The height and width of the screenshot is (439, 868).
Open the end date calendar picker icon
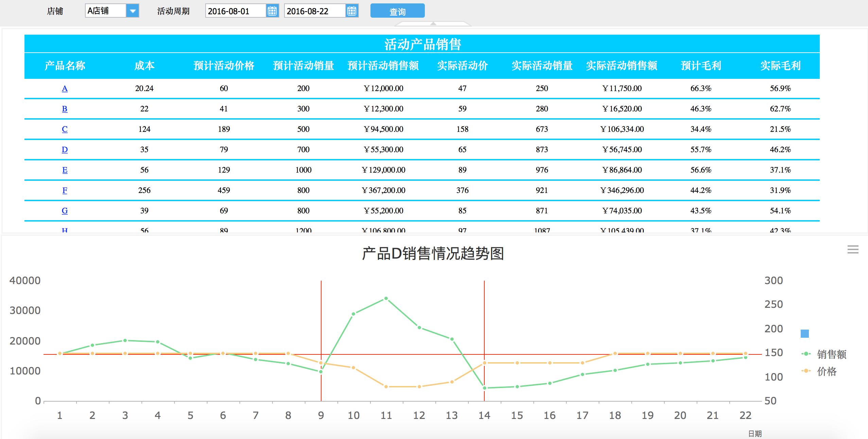tap(352, 11)
